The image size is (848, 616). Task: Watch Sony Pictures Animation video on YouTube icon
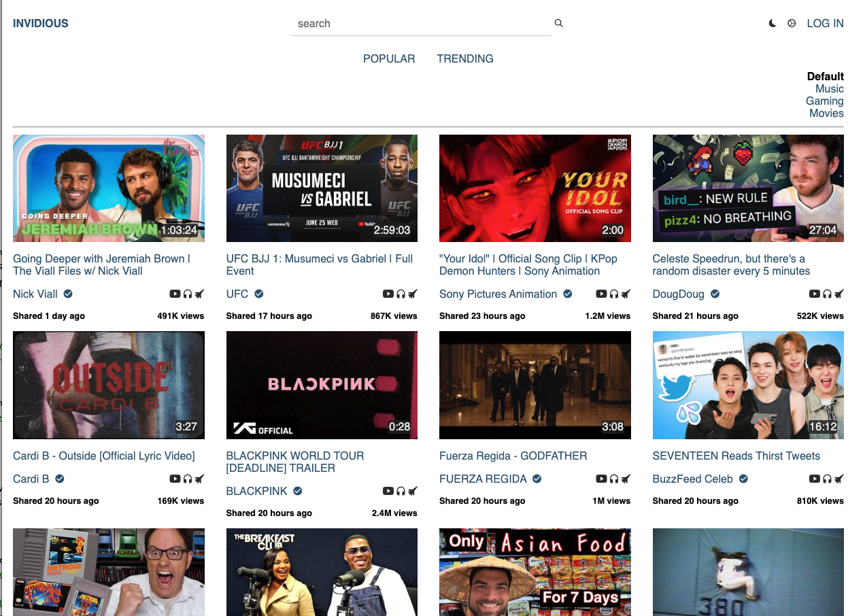601,294
